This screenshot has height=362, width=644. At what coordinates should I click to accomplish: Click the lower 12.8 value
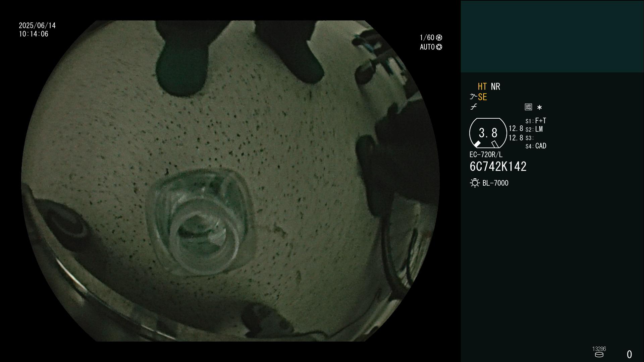click(x=516, y=138)
